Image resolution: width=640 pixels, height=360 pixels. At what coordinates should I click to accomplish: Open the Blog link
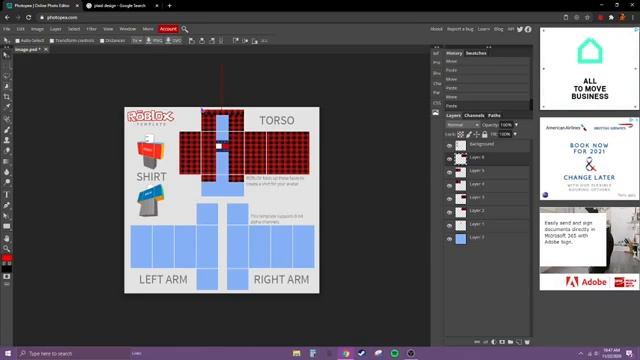tap(498, 29)
